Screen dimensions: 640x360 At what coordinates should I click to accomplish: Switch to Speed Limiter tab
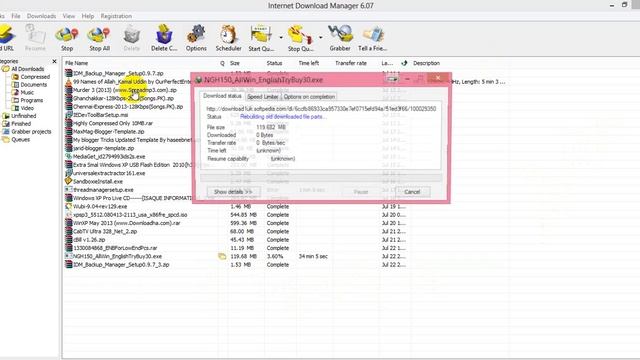pyautogui.click(x=263, y=97)
